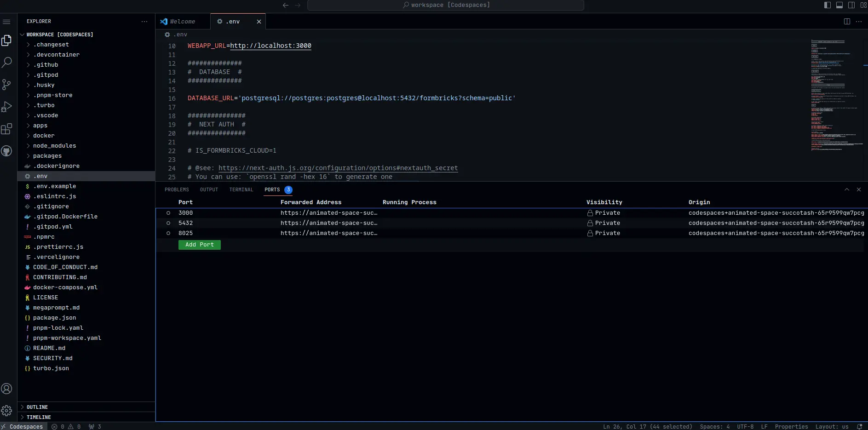Click forwarded ports count in status bar
The width and height of the screenshot is (868, 430).
[x=95, y=426]
